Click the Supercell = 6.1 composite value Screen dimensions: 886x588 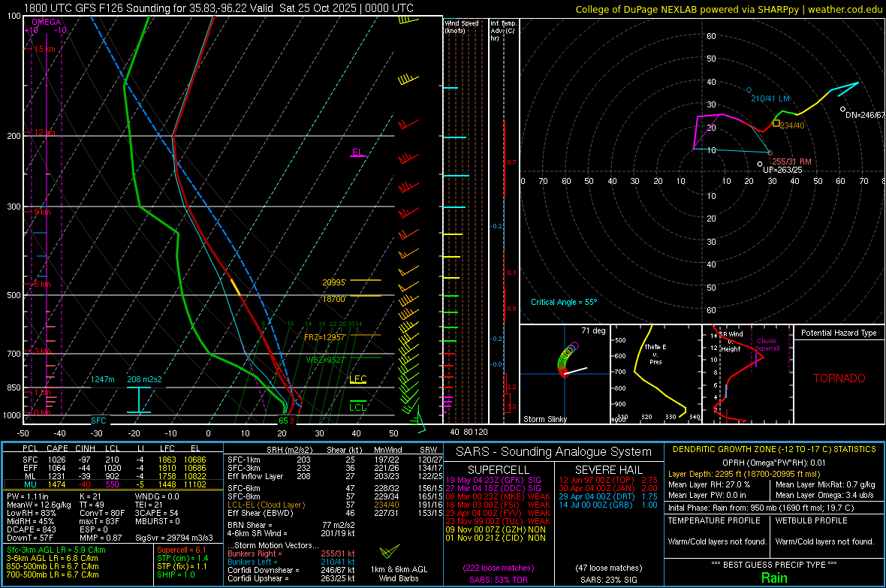point(182,550)
